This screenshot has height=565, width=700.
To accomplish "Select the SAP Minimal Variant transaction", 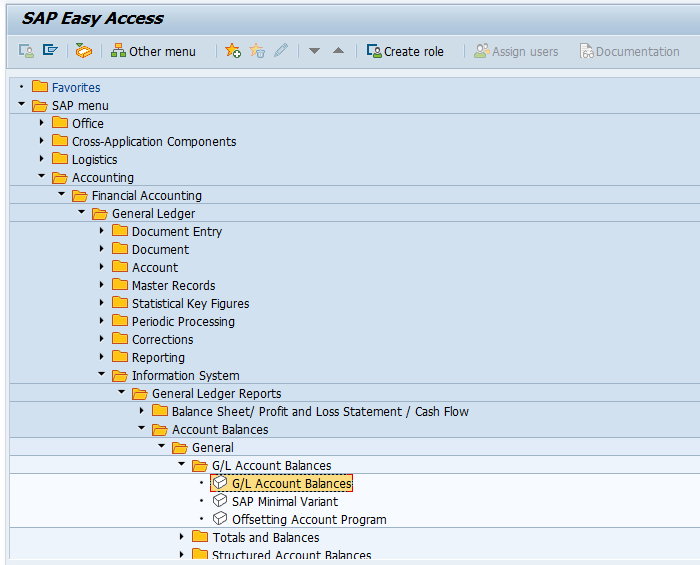I will [x=275, y=501].
